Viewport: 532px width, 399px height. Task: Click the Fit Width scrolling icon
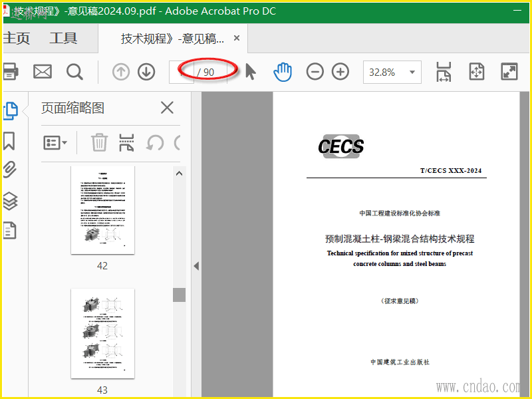click(444, 72)
